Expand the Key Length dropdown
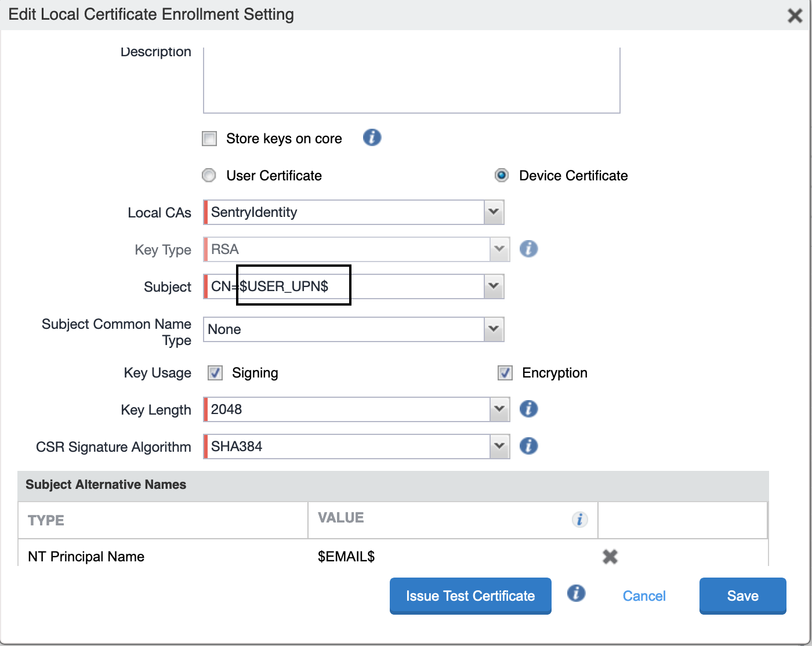812x646 pixels. (499, 409)
